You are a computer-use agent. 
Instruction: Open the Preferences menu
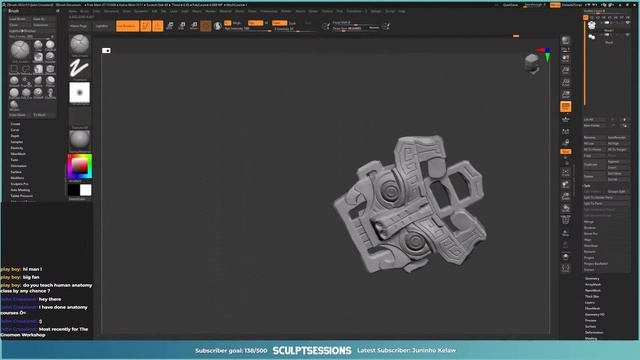tap(269, 11)
